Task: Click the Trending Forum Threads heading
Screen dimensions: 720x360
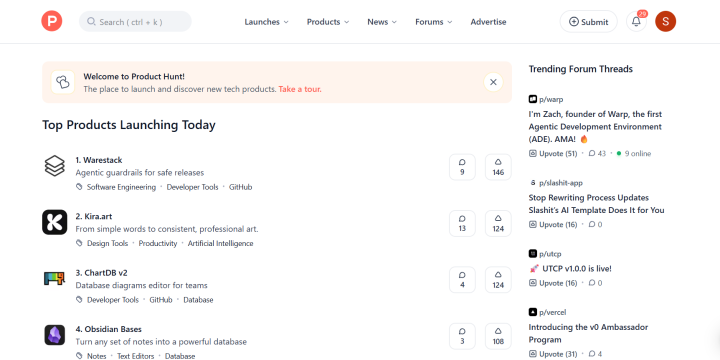Action: pyautogui.click(x=580, y=69)
